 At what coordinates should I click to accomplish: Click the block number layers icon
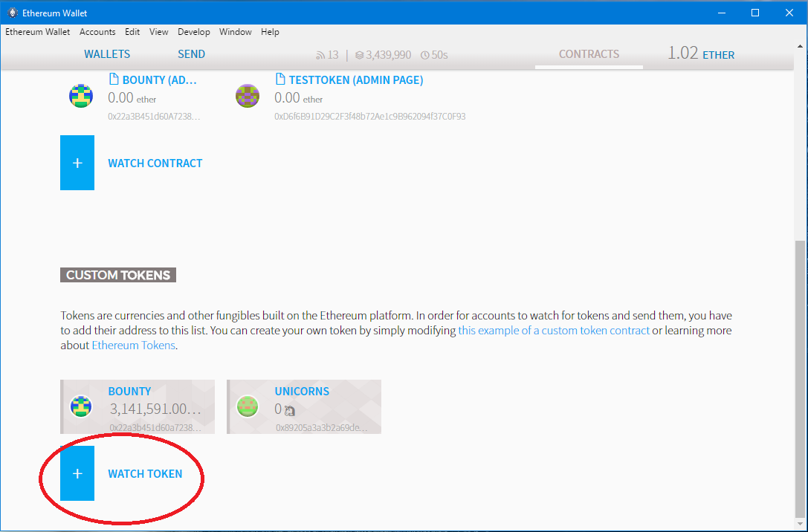click(x=359, y=55)
